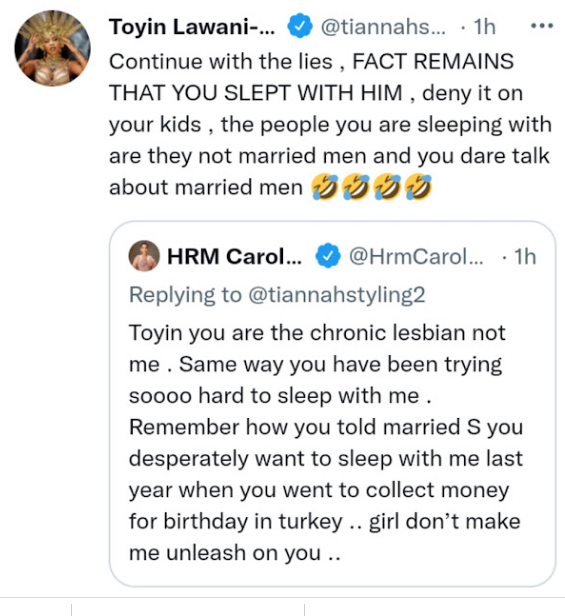Open the @tiannahs... handle link
The image size is (565, 616).
click(383, 27)
